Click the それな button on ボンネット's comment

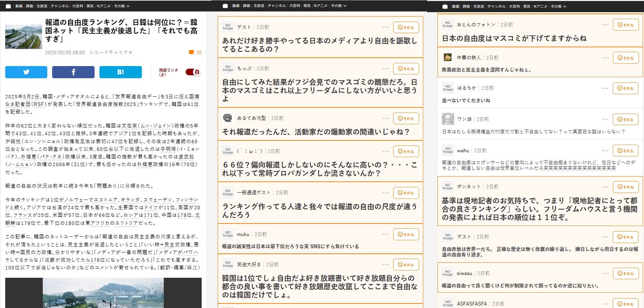click(x=626, y=187)
